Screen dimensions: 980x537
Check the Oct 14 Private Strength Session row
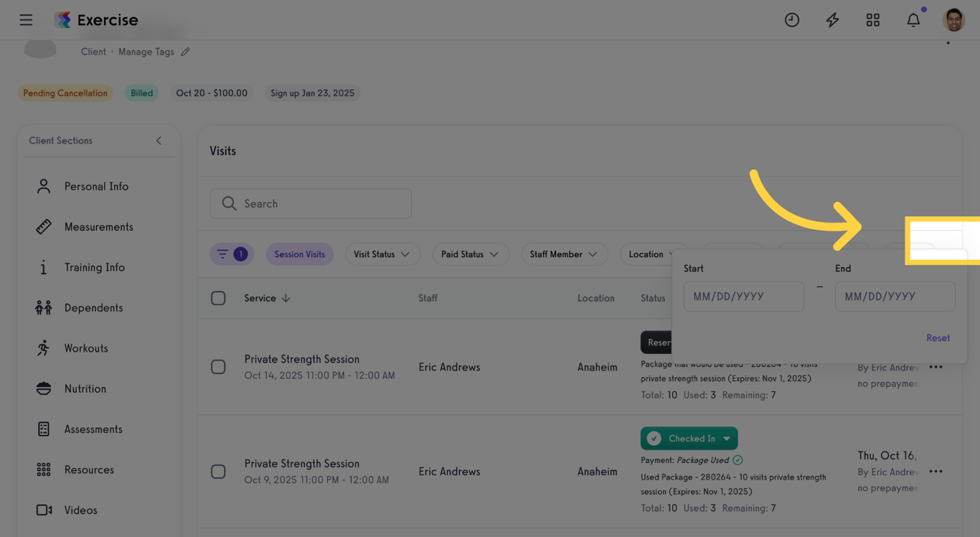coord(219,367)
